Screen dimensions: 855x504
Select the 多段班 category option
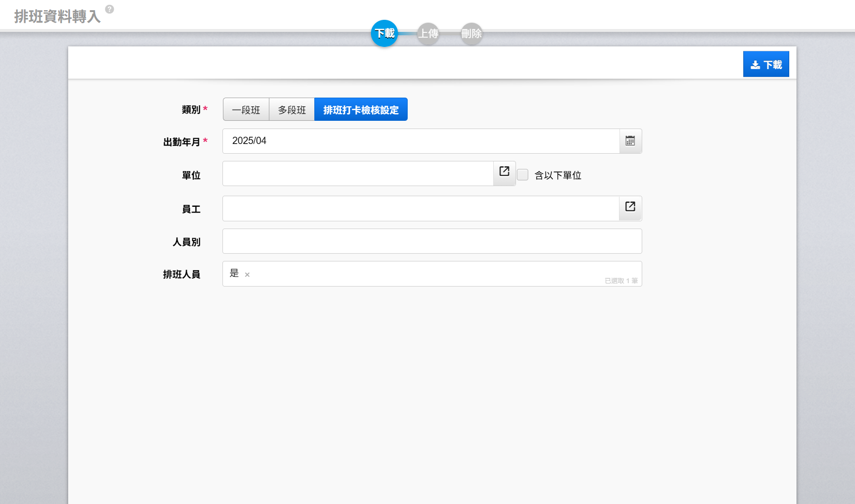[292, 110]
